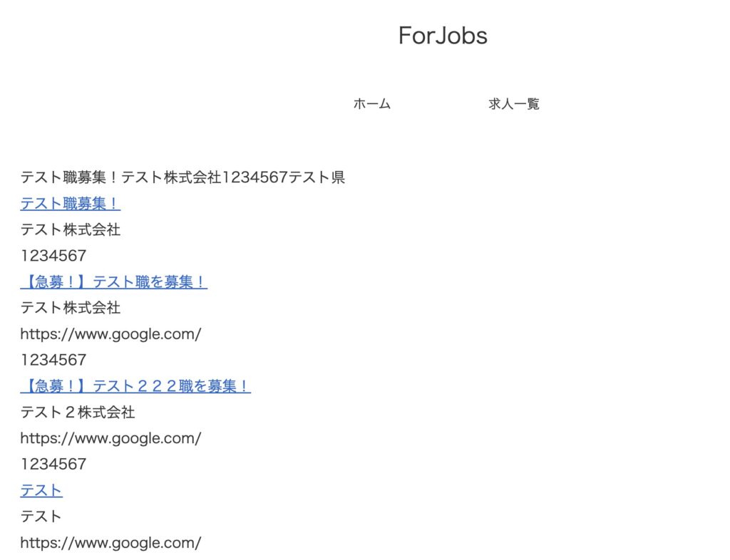Screen dimensions: 730x560
Task: Open the 【急募！】テスト職を募集！ job link
Action: tap(113, 282)
